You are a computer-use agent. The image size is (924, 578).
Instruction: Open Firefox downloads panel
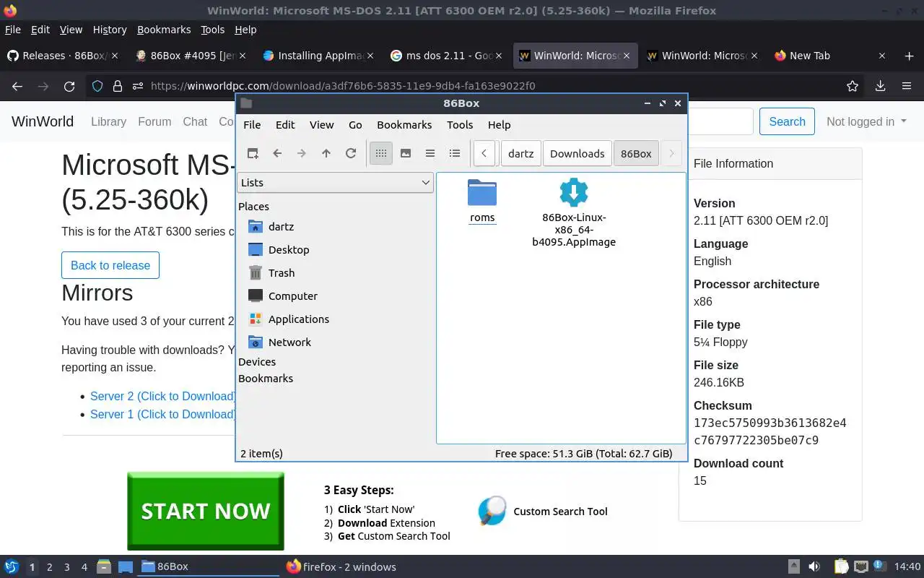880,86
